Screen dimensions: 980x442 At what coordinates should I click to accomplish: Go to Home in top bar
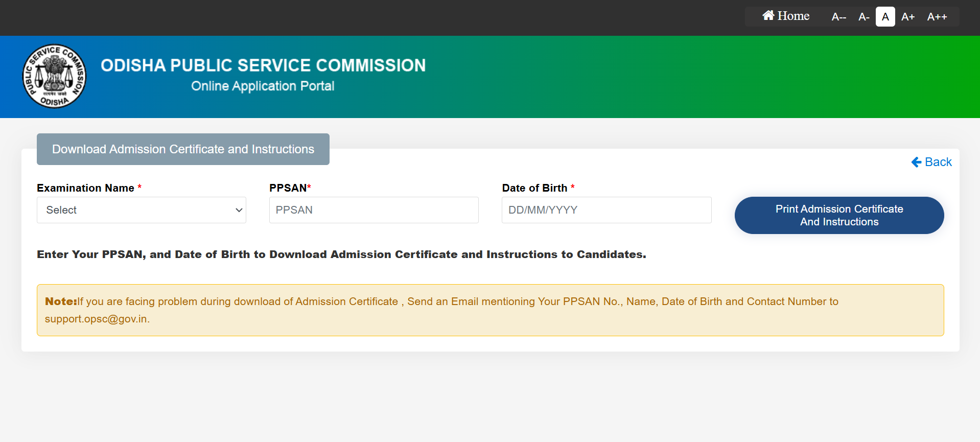tap(786, 16)
